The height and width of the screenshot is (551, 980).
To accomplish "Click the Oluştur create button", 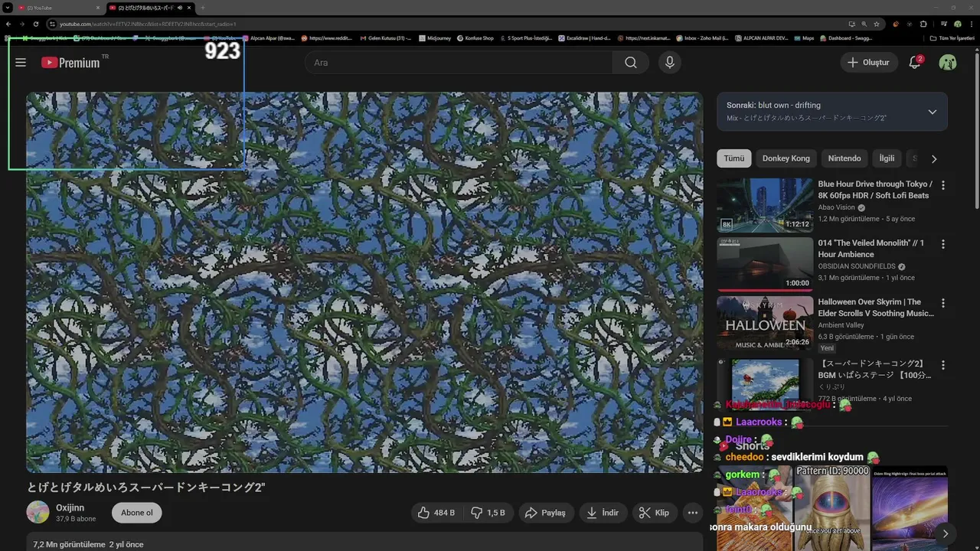I will (869, 63).
